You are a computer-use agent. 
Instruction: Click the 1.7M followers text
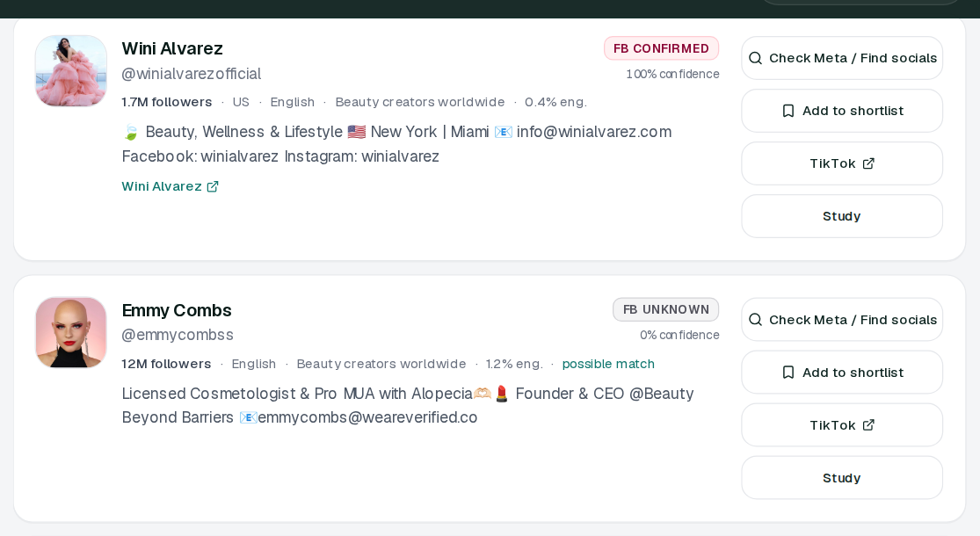point(167,103)
